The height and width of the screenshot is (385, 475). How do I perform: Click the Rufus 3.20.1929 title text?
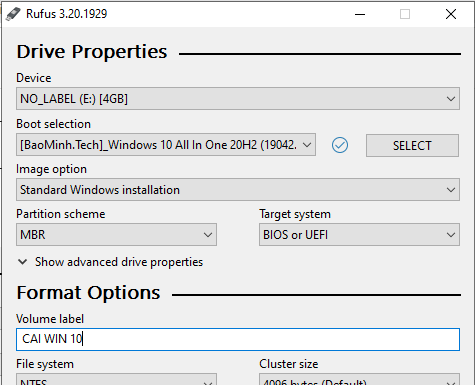tap(67, 14)
